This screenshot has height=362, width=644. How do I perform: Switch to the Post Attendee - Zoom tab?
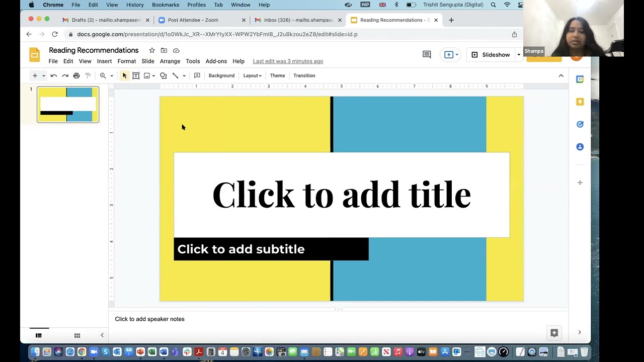pyautogui.click(x=202, y=20)
